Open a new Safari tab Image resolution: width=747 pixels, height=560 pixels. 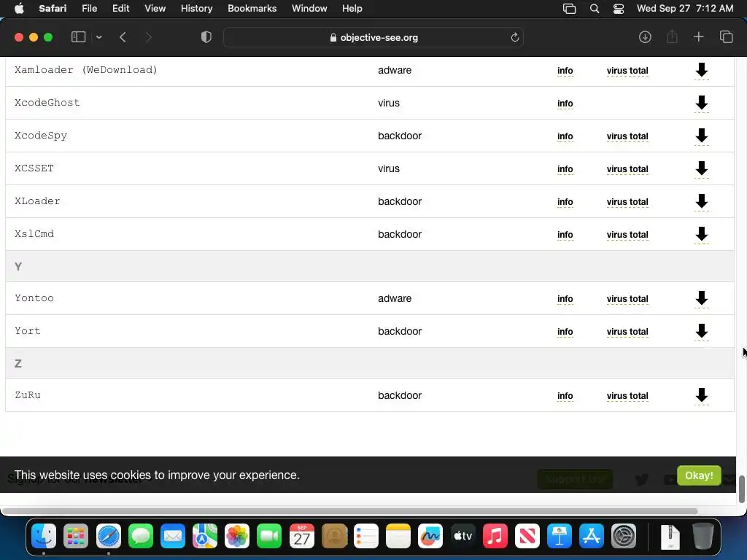(698, 37)
